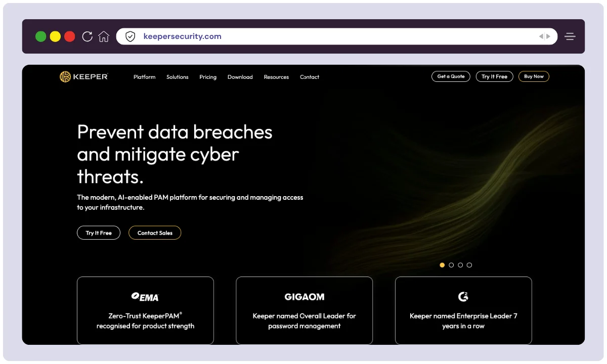
Task: Open the Platform menu
Action: click(x=145, y=77)
